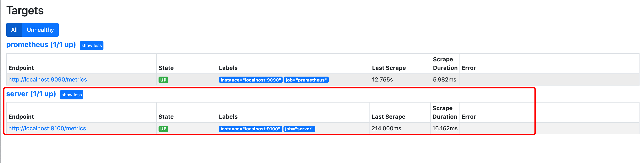Click the Targets page heading
This screenshot has width=644, height=163.
tap(25, 11)
